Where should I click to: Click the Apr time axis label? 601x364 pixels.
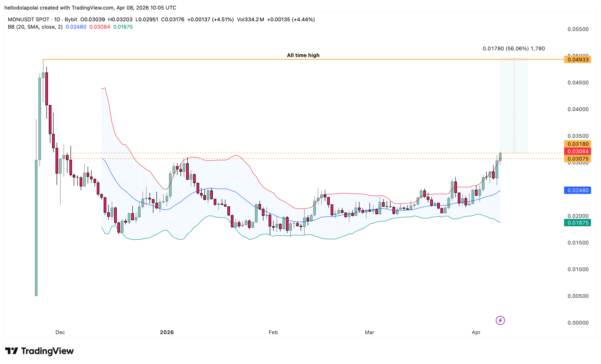pyautogui.click(x=476, y=332)
